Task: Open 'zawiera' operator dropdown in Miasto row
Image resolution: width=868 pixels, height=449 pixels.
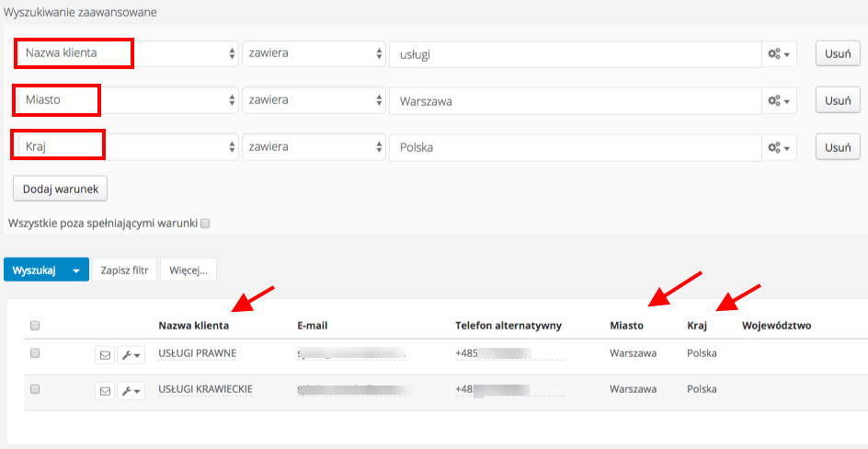Action: coord(314,101)
